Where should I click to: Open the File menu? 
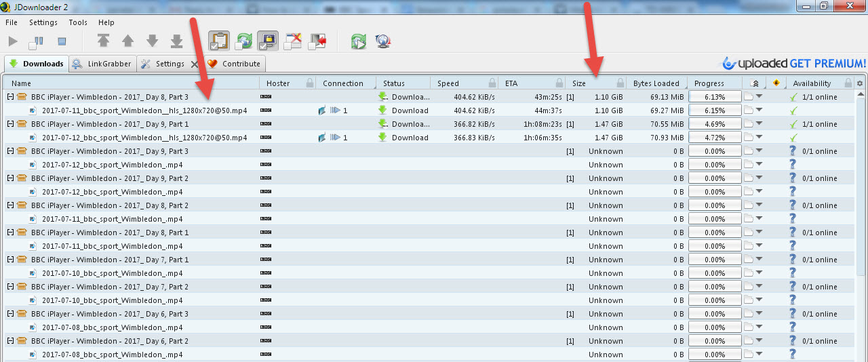[12, 22]
